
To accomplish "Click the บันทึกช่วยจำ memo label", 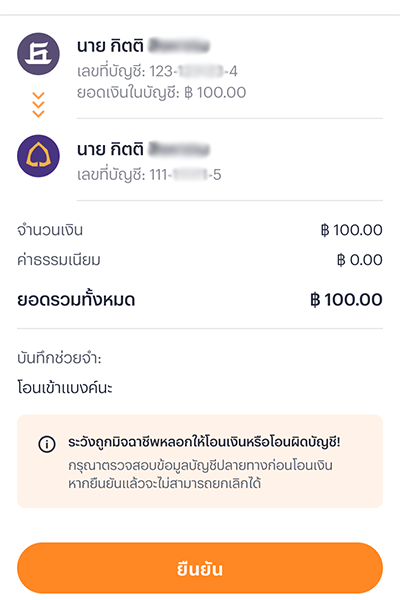I will [x=59, y=359].
